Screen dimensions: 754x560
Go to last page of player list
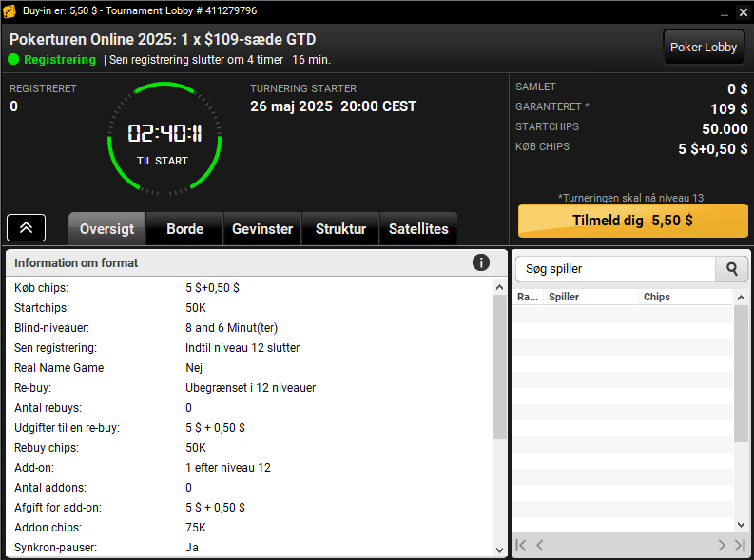tap(740, 545)
